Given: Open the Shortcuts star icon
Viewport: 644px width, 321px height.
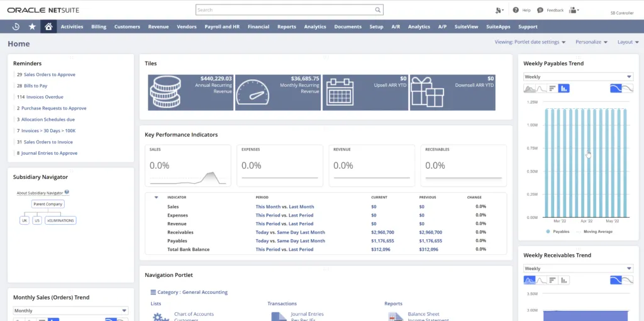Looking at the screenshot, I should pos(32,26).
